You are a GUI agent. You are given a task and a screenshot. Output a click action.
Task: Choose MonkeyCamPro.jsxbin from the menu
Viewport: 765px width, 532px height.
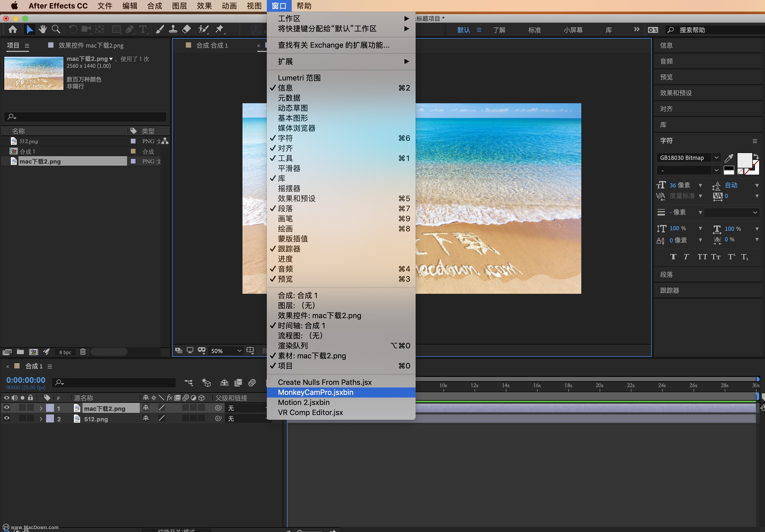pyautogui.click(x=316, y=393)
